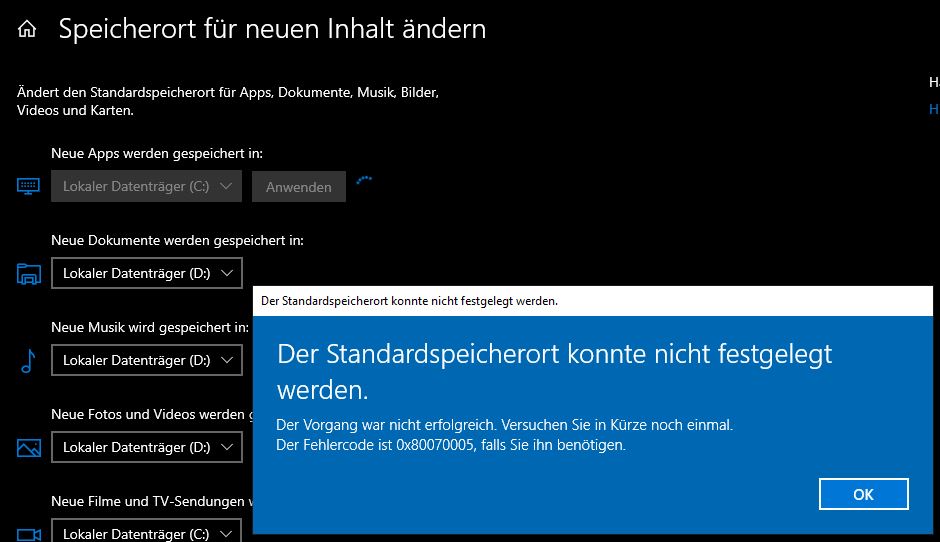Click the partially visible blue link at right edge

(934, 110)
